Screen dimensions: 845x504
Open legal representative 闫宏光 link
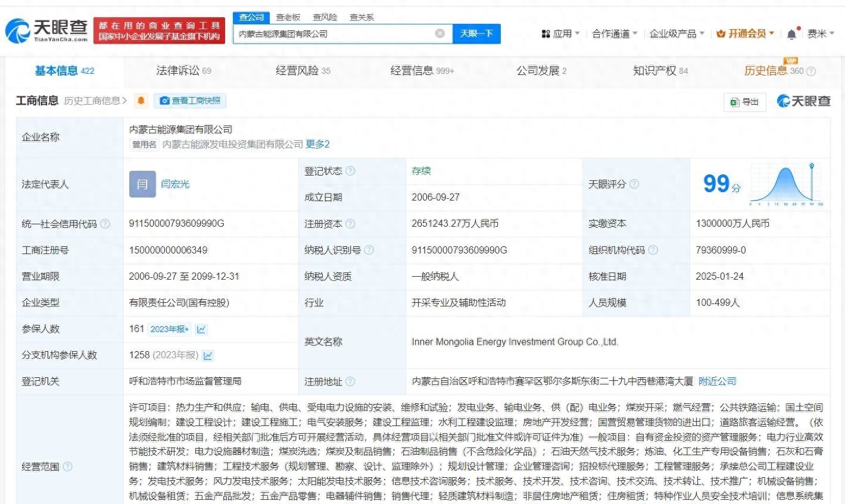click(175, 184)
